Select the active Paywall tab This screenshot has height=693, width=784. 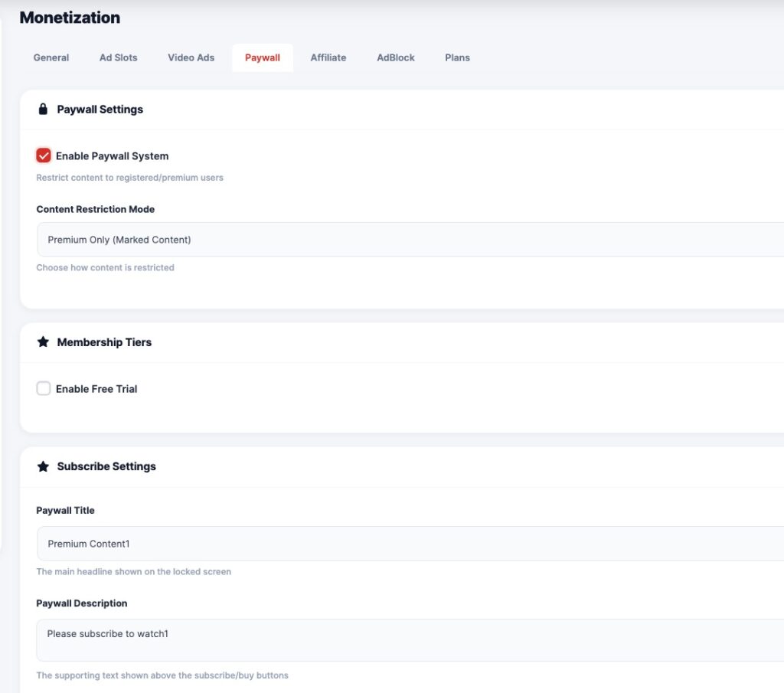pos(263,57)
